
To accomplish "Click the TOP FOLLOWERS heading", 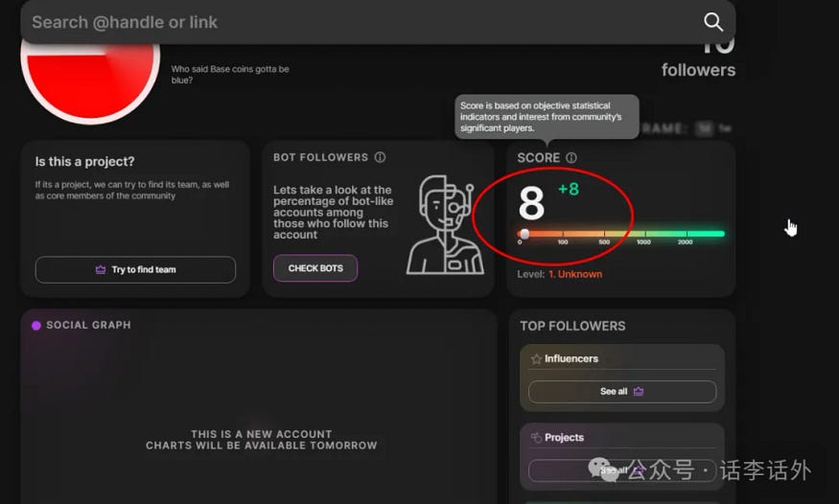I will point(572,326).
